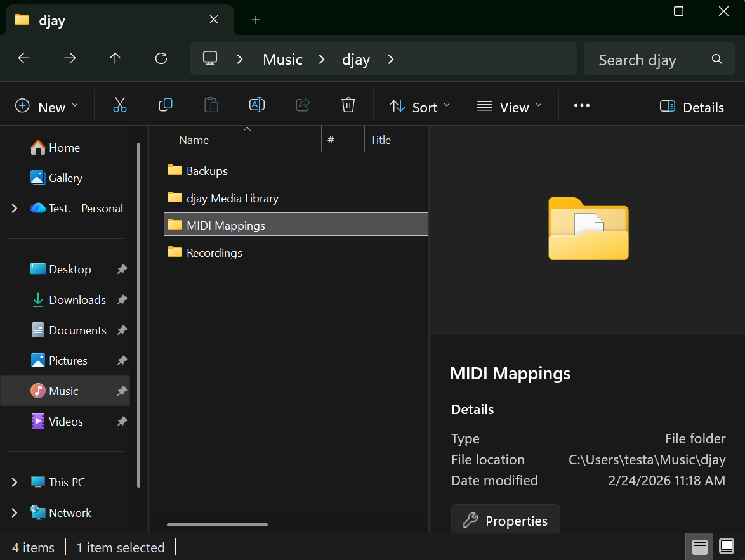Switch to the compact list view layout
Image resolution: width=745 pixels, height=560 pixels.
(x=699, y=546)
